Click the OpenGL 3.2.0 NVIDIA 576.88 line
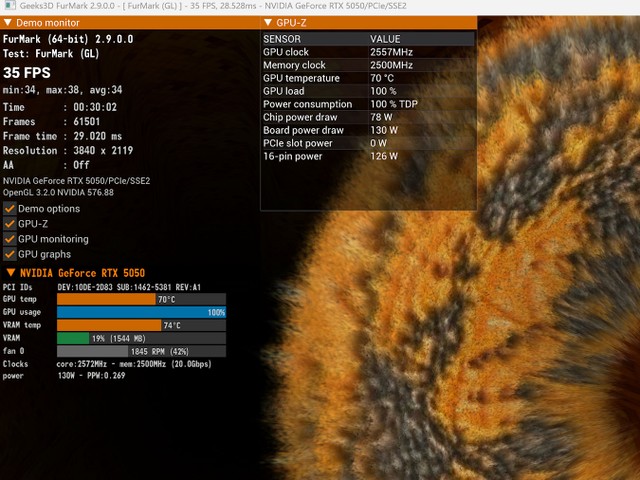This screenshot has width=640, height=480. coord(58,192)
